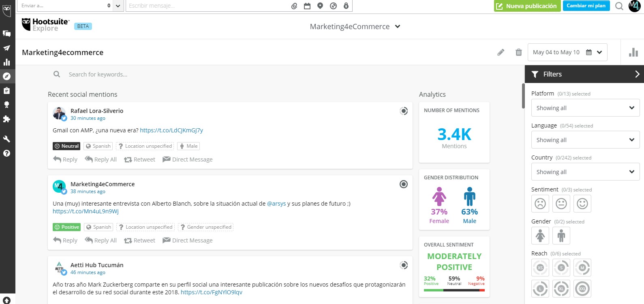Open reach indicator on Marketing4eCommerce mention

[404, 184]
